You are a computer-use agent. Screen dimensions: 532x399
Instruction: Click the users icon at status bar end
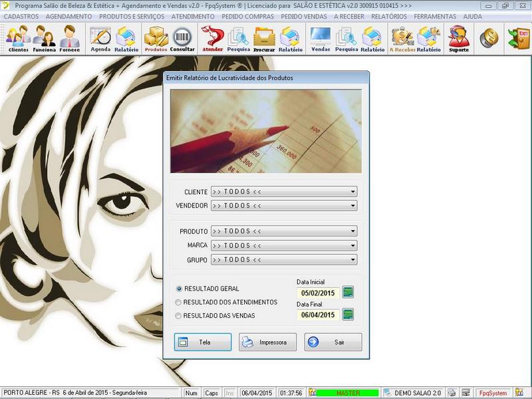(519, 392)
